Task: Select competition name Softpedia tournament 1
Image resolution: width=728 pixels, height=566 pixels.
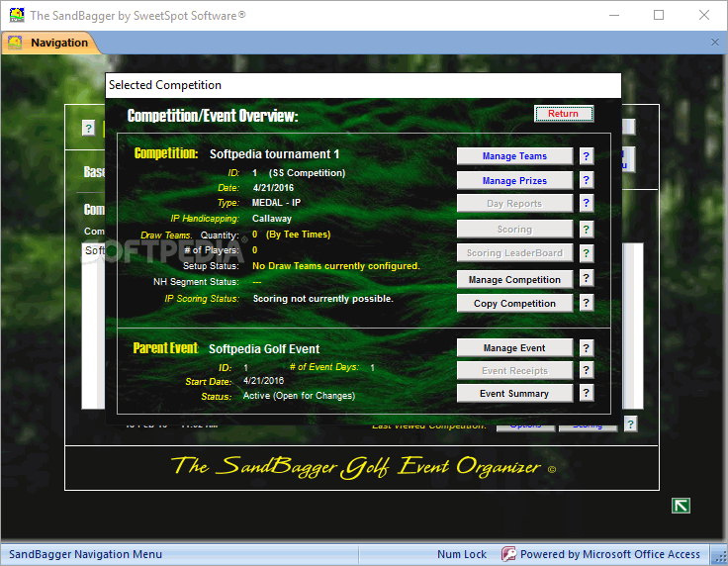Action: tap(274, 154)
